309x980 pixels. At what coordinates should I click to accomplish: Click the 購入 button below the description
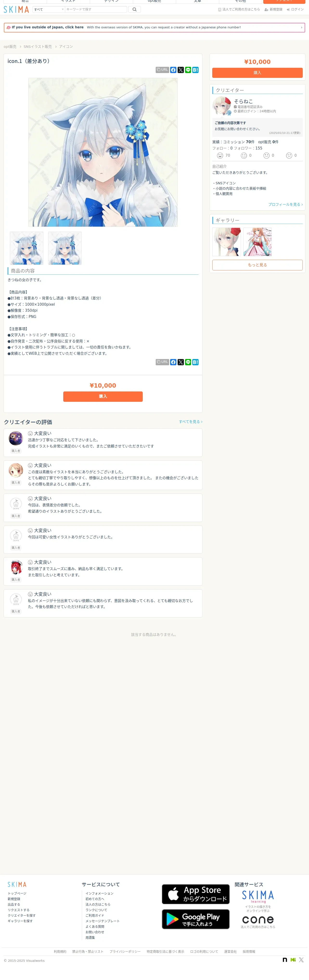103,397
